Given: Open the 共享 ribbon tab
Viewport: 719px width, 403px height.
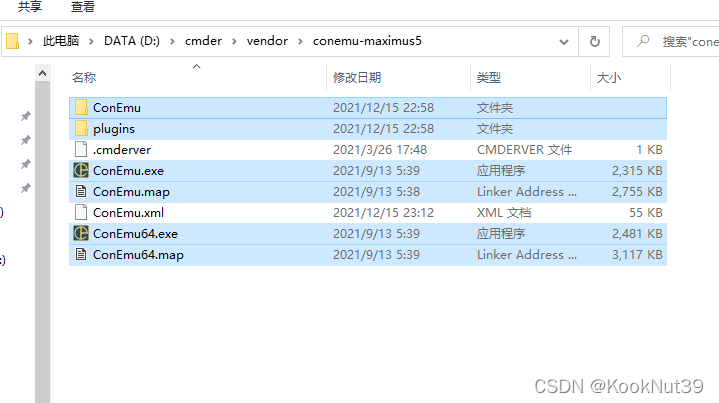Looking at the screenshot, I should click(x=30, y=6).
